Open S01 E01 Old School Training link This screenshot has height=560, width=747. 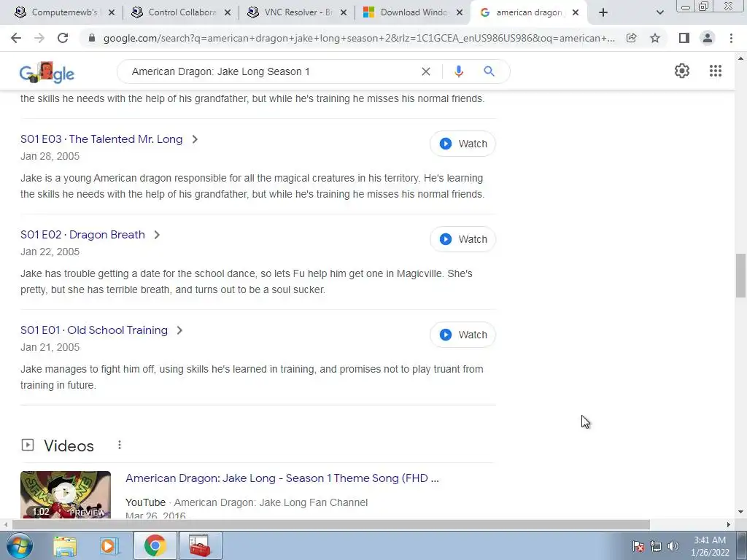[x=94, y=330]
